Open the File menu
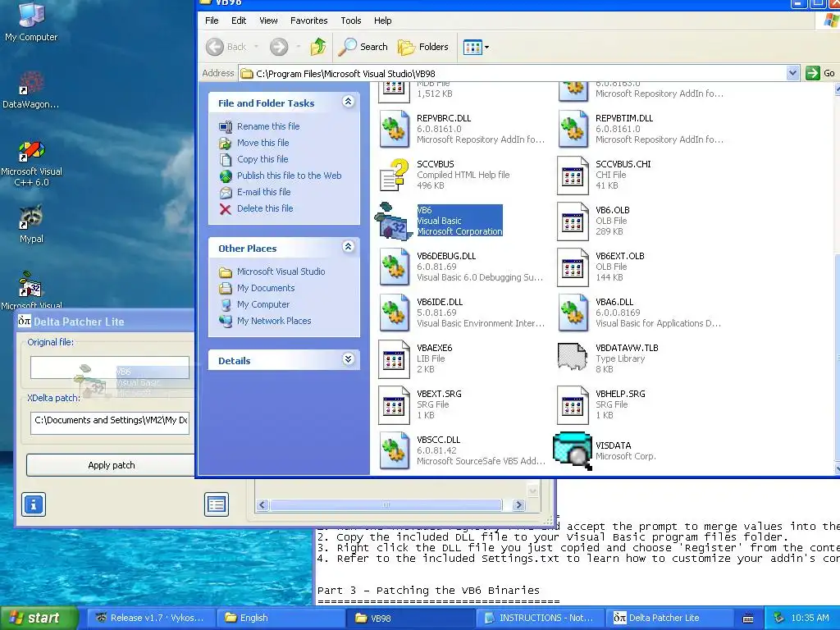Viewport: 840px width, 630px height. [x=212, y=21]
